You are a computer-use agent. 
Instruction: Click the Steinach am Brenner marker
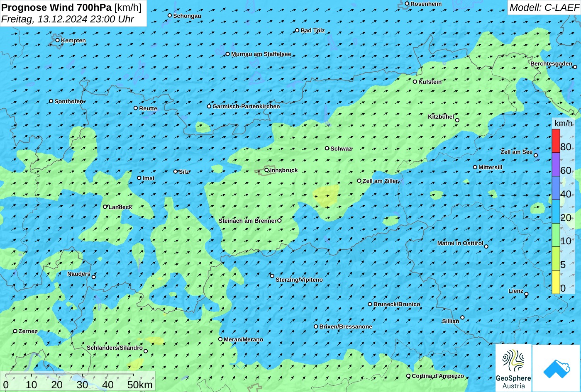pos(279,221)
